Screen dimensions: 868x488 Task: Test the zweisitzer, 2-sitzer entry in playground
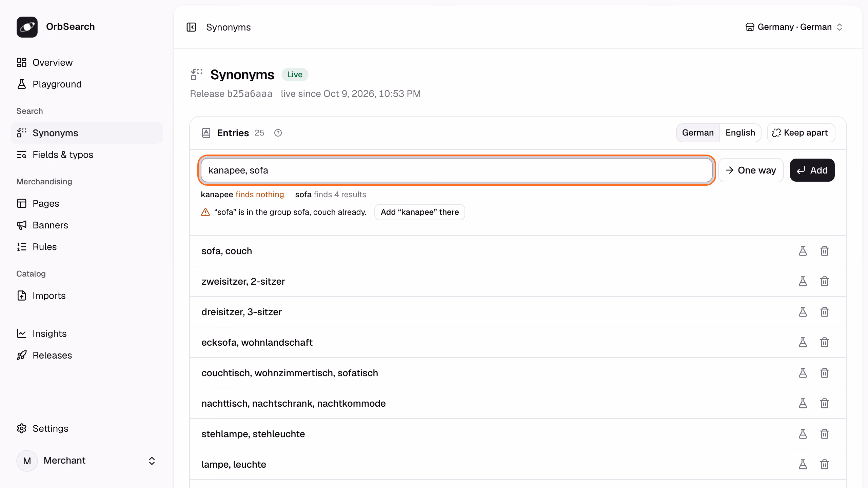tap(803, 281)
